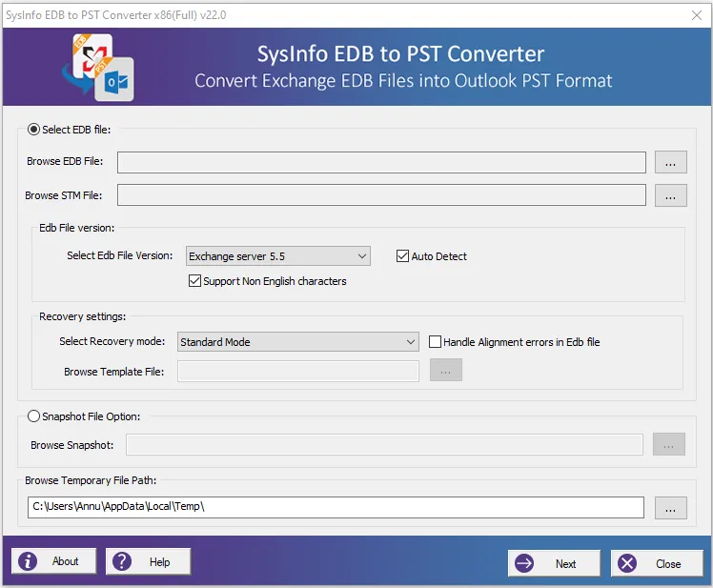Click the SysInfo EDB to PST logo icon

click(x=98, y=67)
